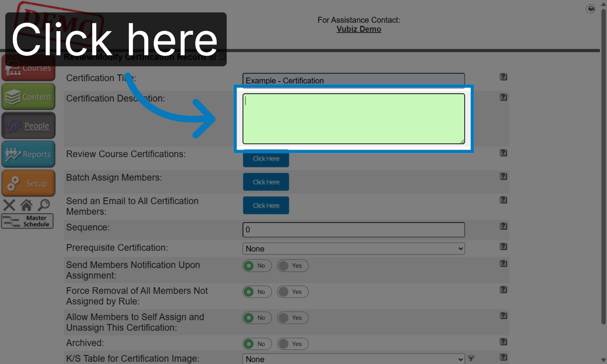Select No for Allow Members to Self Assign
The image size is (607, 364).
(257, 318)
